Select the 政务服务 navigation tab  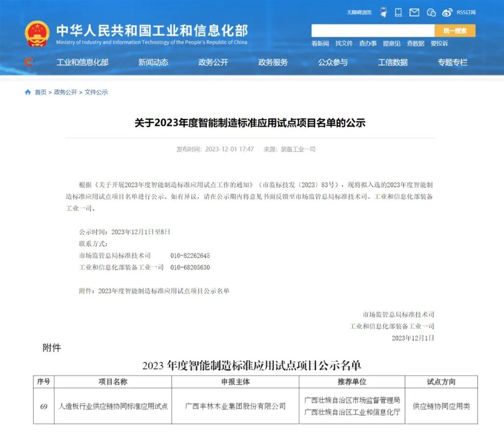273,62
